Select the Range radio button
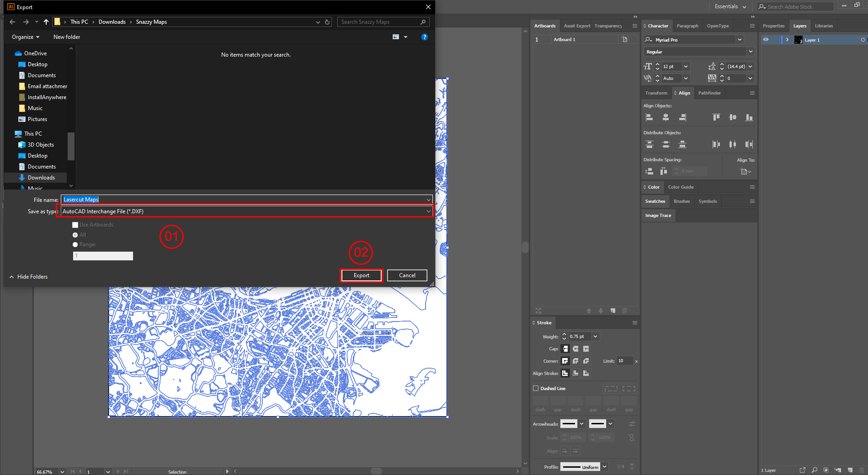 pyautogui.click(x=75, y=244)
